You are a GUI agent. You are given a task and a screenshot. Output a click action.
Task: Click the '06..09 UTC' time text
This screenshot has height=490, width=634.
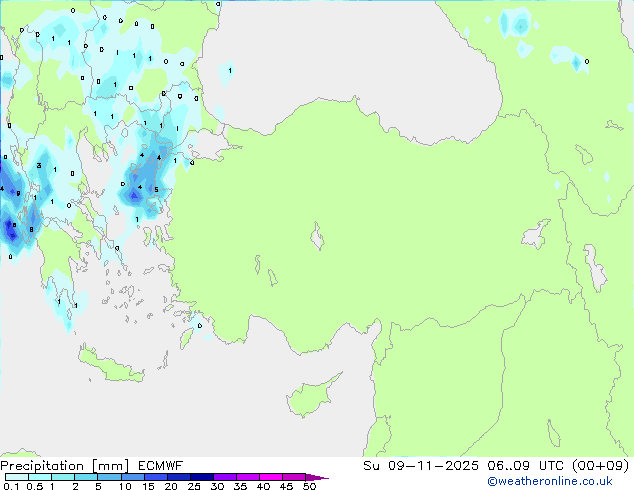pos(527,466)
